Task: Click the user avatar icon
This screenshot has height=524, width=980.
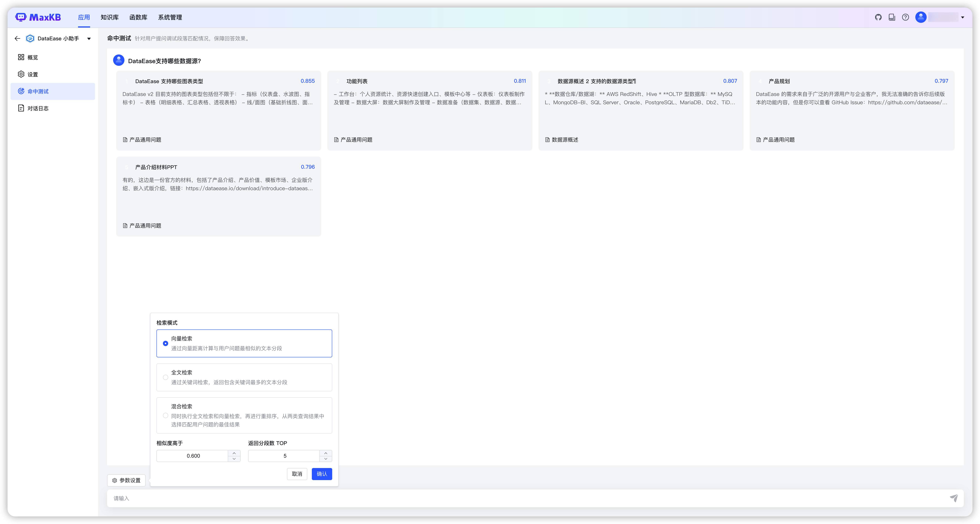Action: click(921, 17)
